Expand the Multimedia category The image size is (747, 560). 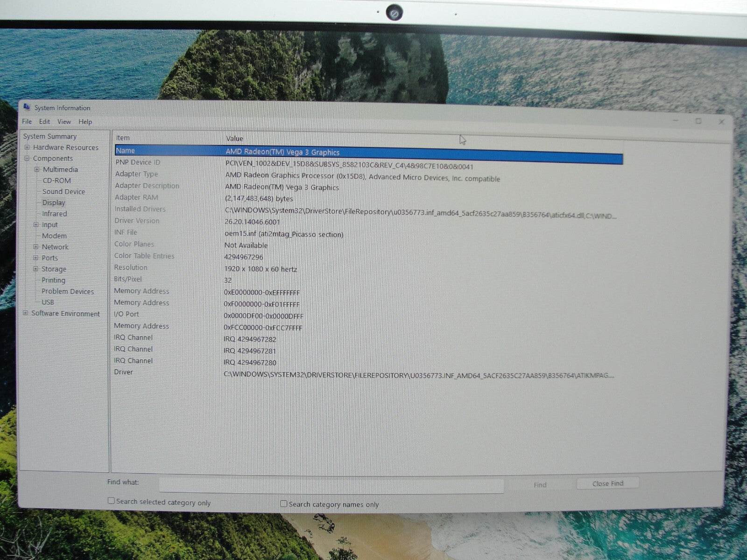pyautogui.click(x=37, y=169)
